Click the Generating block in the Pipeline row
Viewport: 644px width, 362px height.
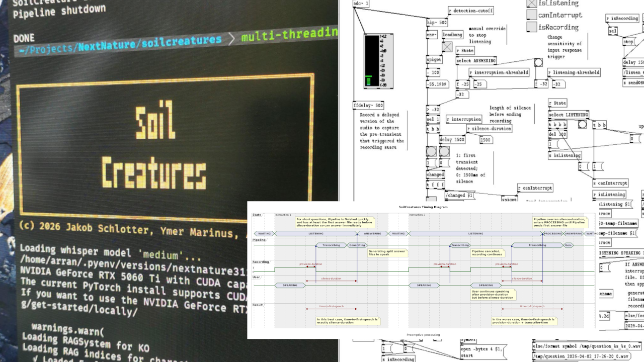click(357, 245)
